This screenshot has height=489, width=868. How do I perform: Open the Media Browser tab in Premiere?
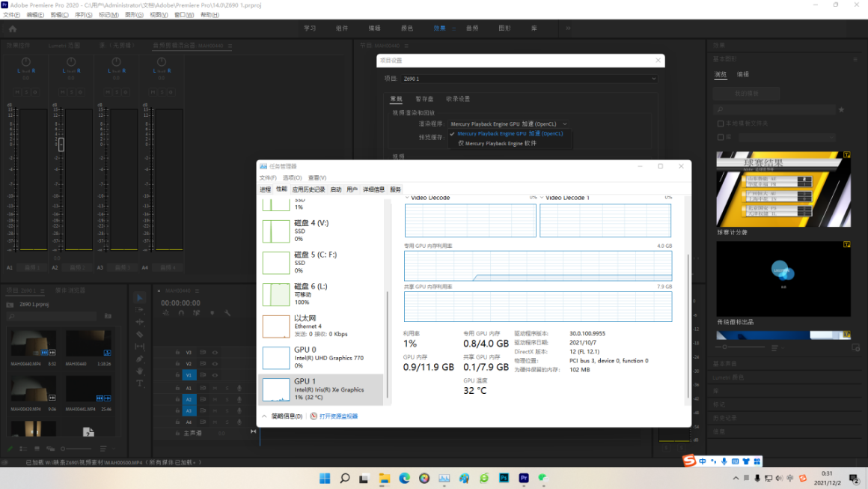point(70,291)
